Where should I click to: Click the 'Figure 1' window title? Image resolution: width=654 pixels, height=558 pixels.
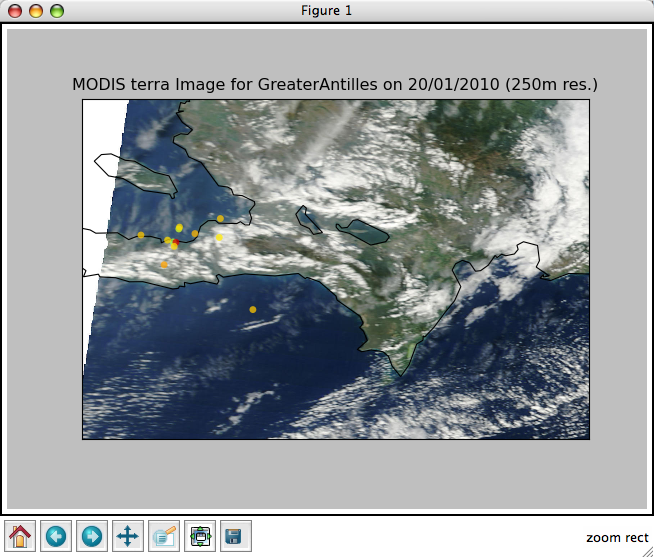click(x=326, y=11)
